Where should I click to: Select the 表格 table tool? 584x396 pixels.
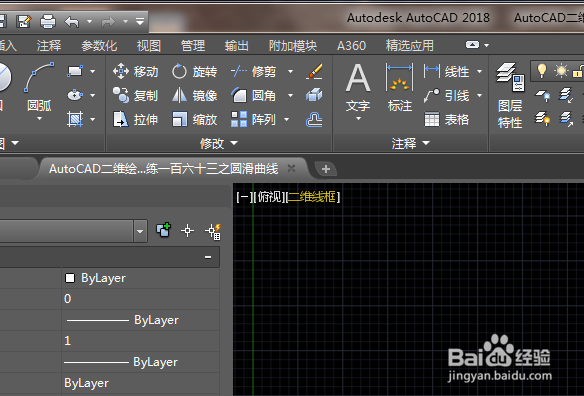tap(447, 120)
